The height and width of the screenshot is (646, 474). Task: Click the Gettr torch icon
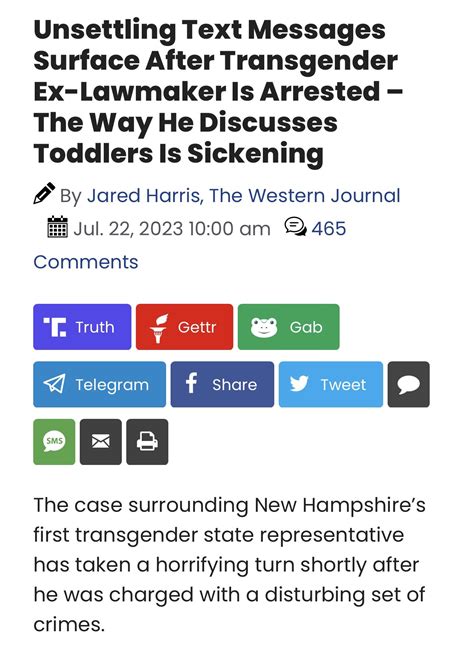[x=159, y=328]
